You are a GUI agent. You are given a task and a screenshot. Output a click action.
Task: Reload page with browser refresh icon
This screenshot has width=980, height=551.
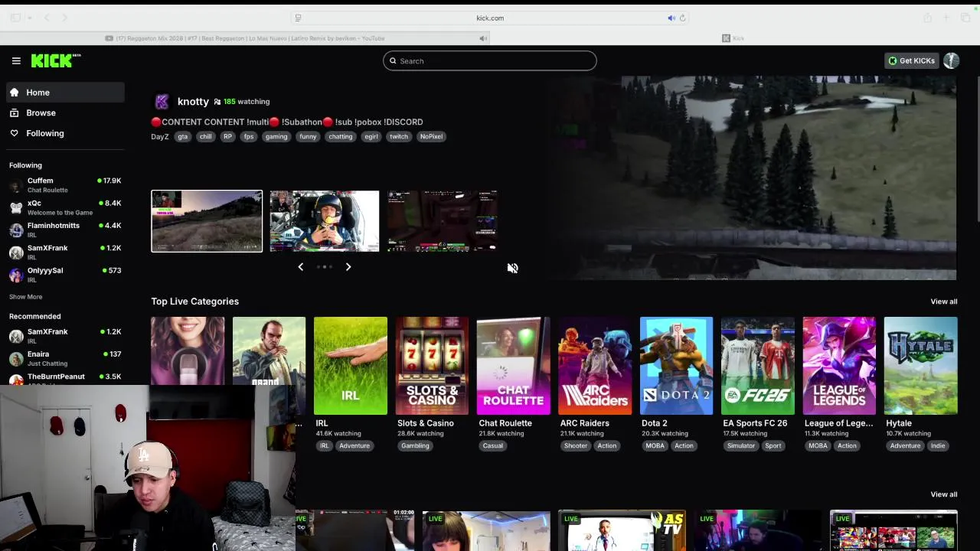[x=682, y=18]
